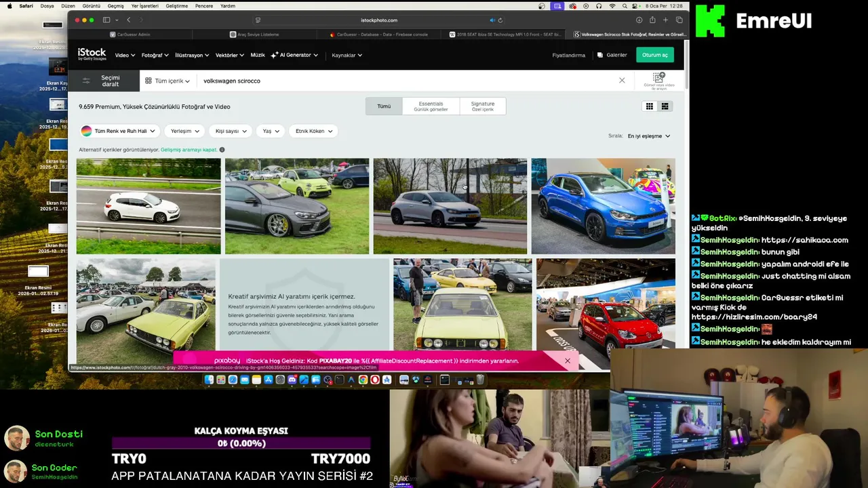Click the Wi-Fi icon in the menu bar
This screenshot has height=488, width=868.
pos(612,6)
